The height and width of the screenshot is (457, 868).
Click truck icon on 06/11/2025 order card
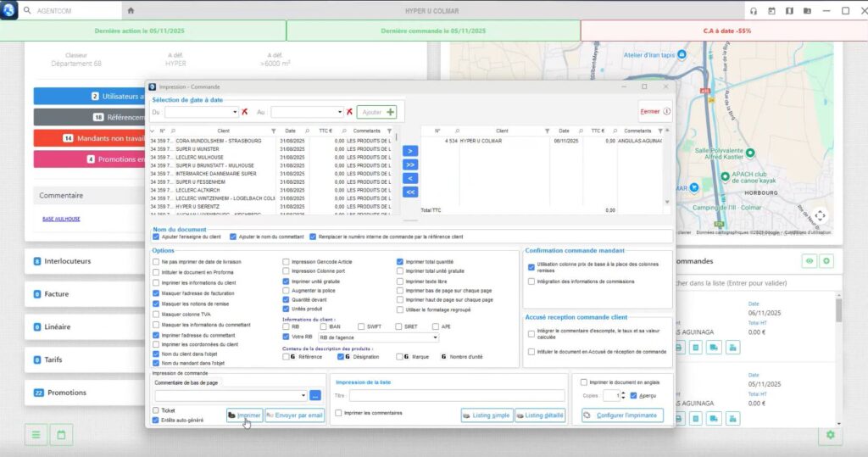[714, 348]
